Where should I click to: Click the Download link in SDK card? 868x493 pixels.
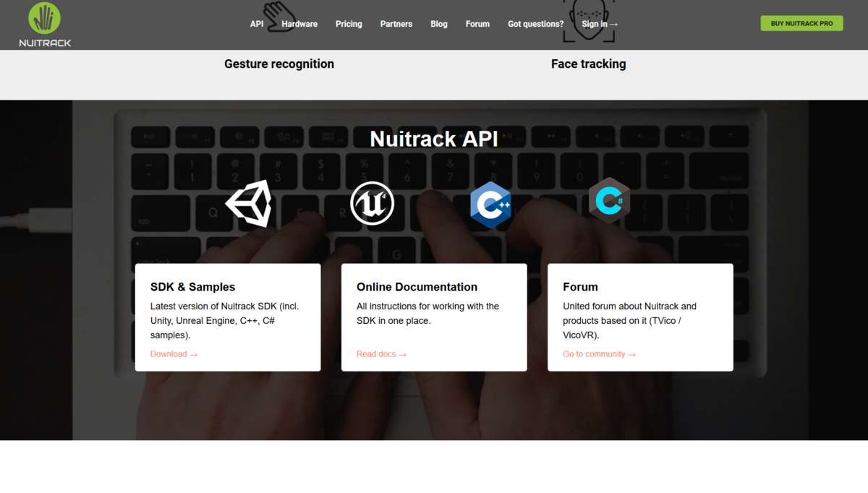point(174,354)
